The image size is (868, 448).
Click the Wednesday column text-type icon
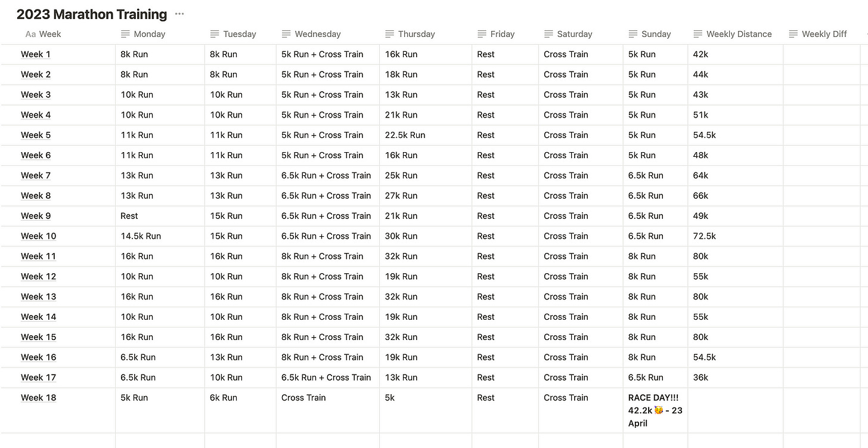click(x=286, y=34)
